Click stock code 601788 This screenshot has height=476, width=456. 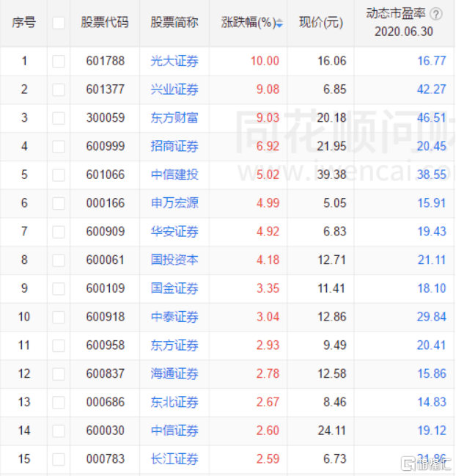106,61
